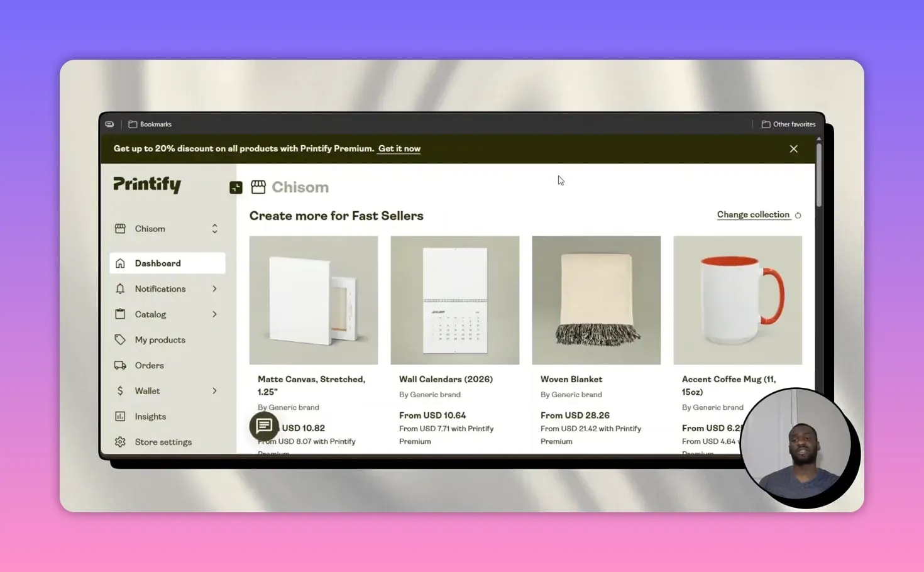This screenshot has height=572, width=924.
Task: Click the store icon beside Chisom heading
Action: pyautogui.click(x=258, y=187)
